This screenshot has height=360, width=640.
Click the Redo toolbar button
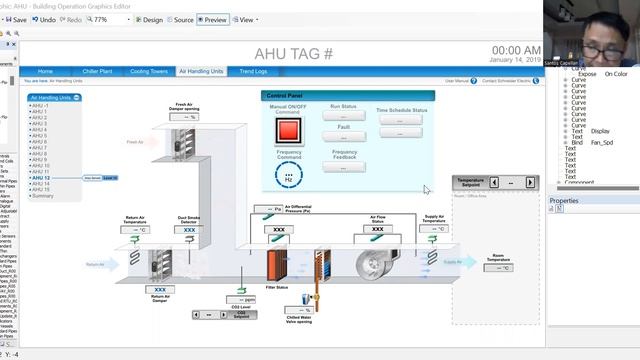pos(71,20)
